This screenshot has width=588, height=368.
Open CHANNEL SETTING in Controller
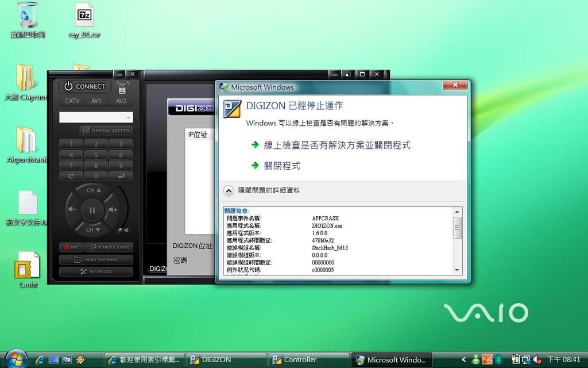click(x=106, y=131)
